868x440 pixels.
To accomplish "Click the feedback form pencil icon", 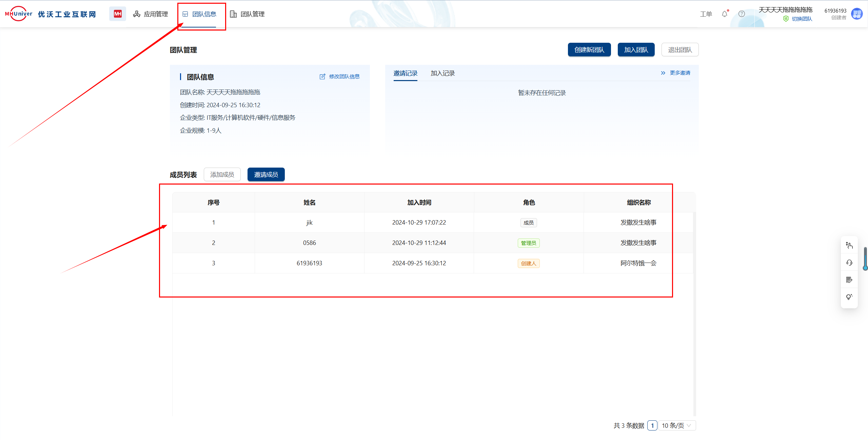I will pyautogui.click(x=849, y=280).
